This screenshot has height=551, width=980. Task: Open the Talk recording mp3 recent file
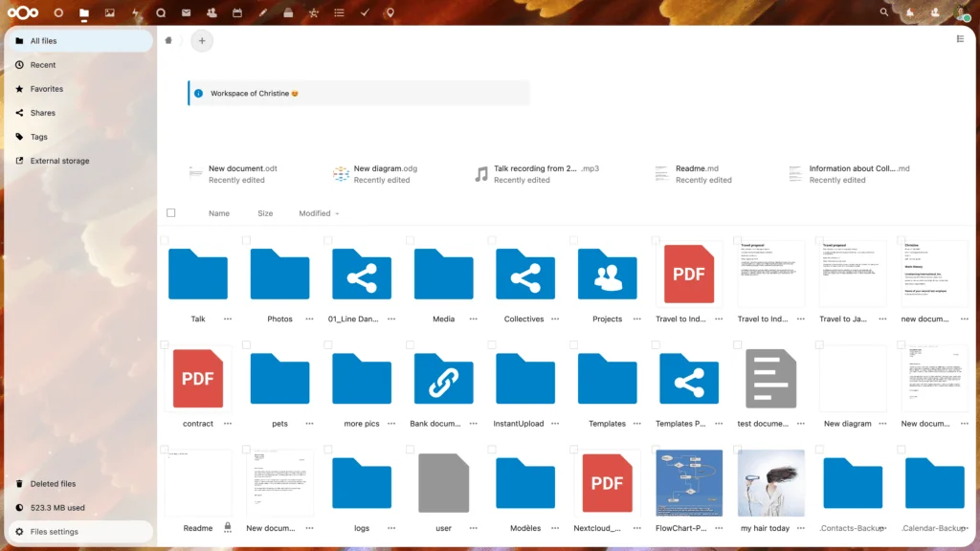[x=536, y=174]
